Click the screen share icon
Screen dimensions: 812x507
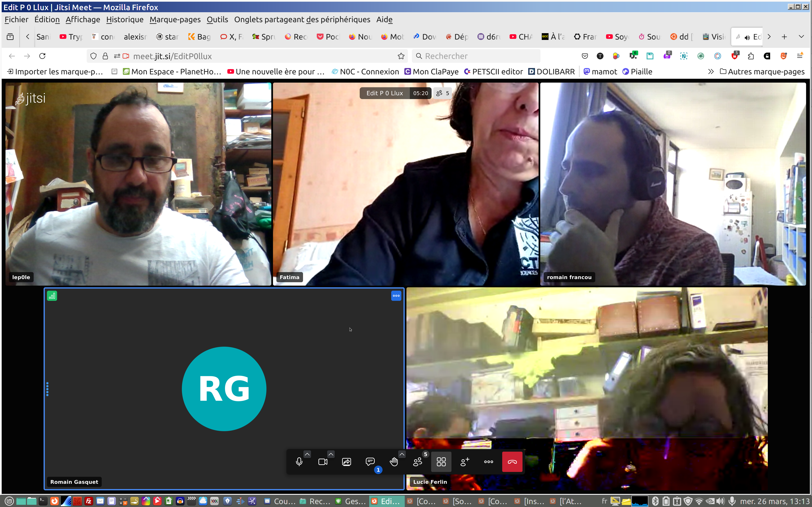[x=346, y=462]
